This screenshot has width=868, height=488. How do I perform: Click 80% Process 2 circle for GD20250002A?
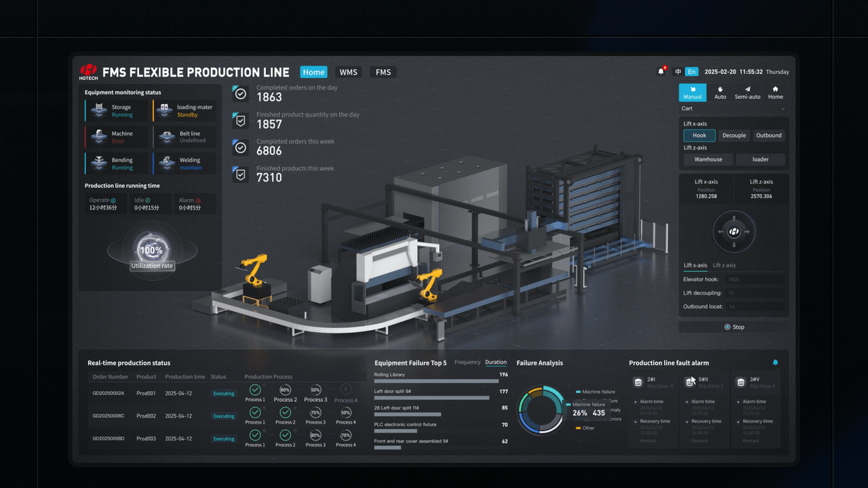[x=285, y=390]
